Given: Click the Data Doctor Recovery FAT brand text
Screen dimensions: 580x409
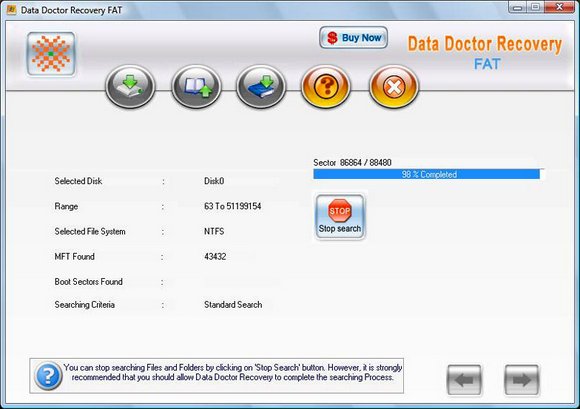Looking at the screenshot, I should (x=485, y=53).
